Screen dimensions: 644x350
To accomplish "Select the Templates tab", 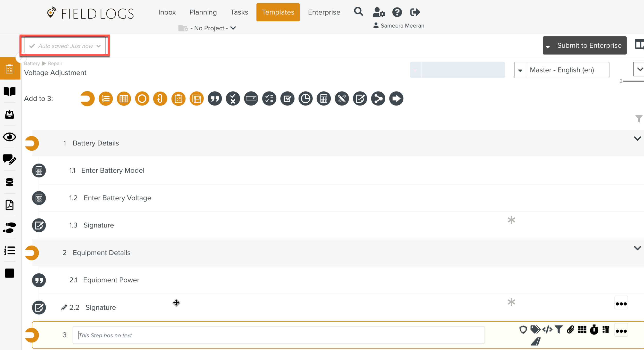I will [x=278, y=12].
